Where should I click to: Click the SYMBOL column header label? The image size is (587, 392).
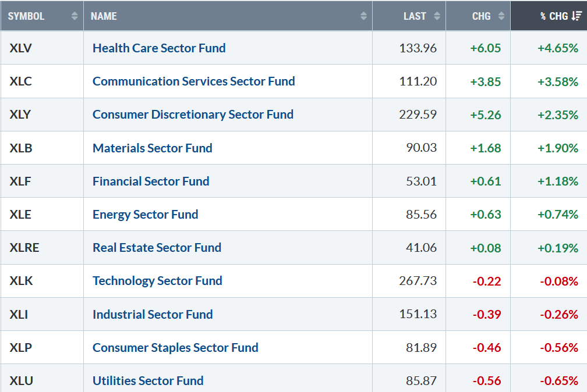point(26,16)
